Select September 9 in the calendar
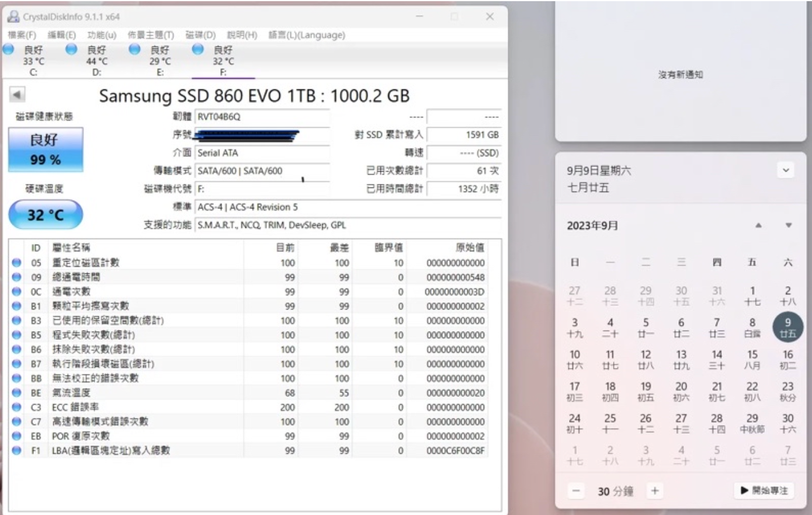Image resolution: width=812 pixels, height=515 pixels. coord(787,327)
